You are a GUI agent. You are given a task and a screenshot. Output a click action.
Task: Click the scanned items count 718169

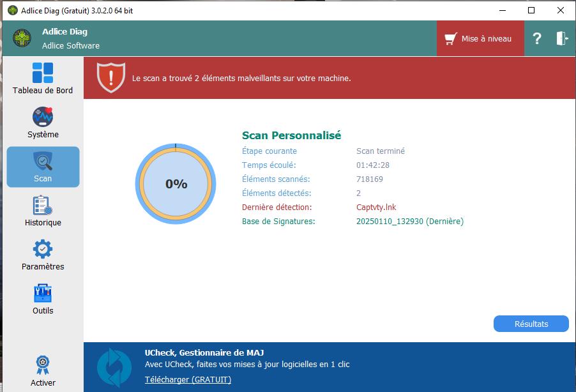(x=370, y=179)
